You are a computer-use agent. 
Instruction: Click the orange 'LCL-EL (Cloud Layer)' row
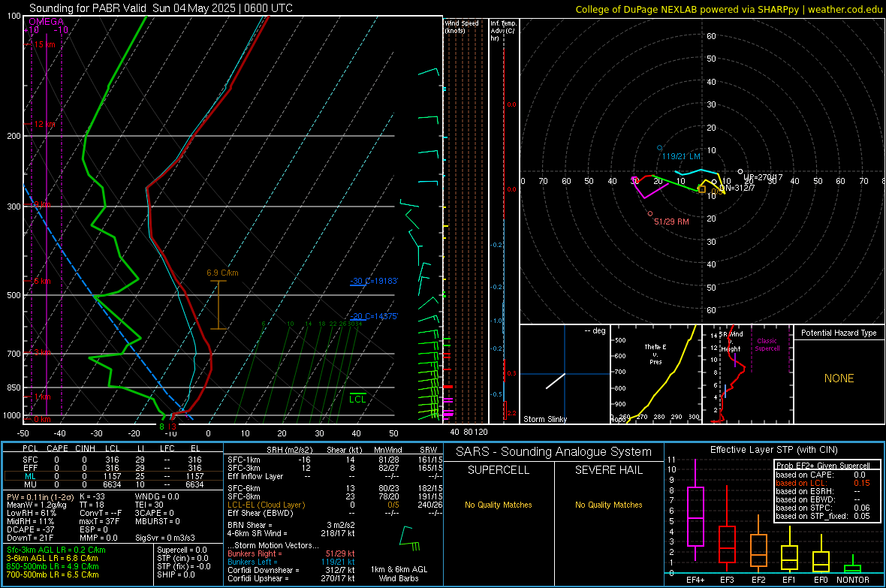click(335, 505)
